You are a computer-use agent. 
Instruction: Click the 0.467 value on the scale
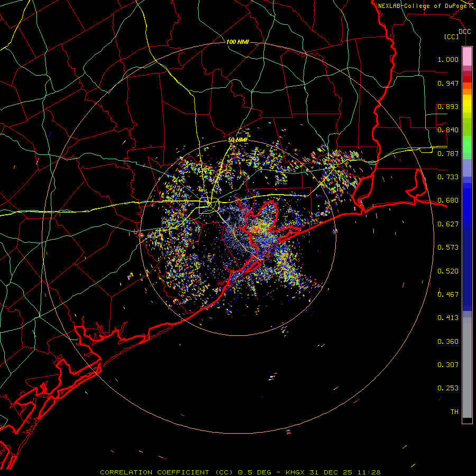click(448, 295)
